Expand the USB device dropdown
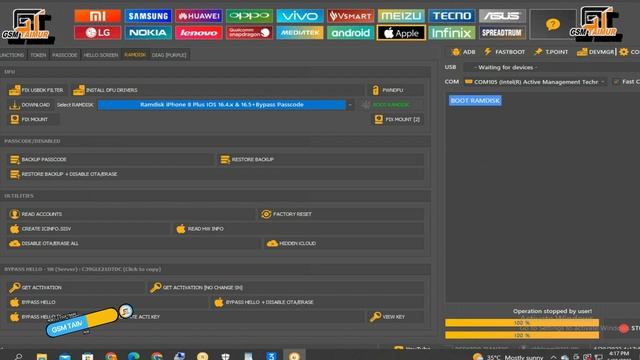Image resolution: width=640 pixels, height=360 pixels. (x=551, y=67)
